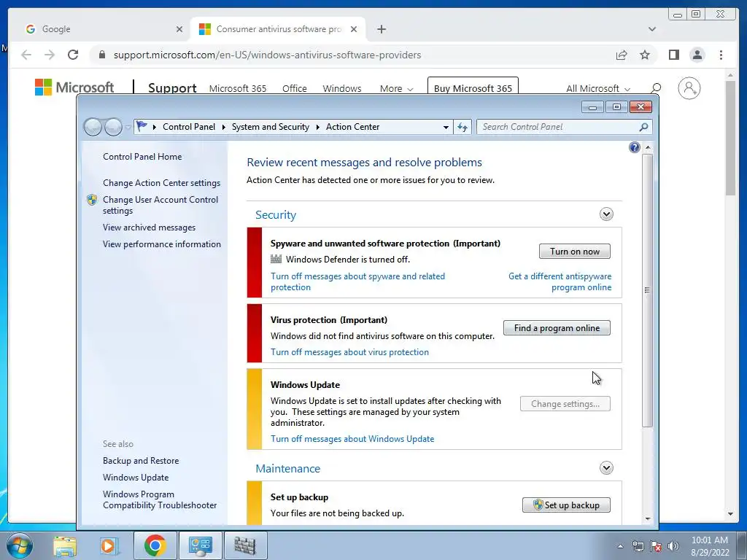The width and height of the screenshot is (747, 560).
Task: Expand the All Microsoft dropdown
Action: coord(598,88)
